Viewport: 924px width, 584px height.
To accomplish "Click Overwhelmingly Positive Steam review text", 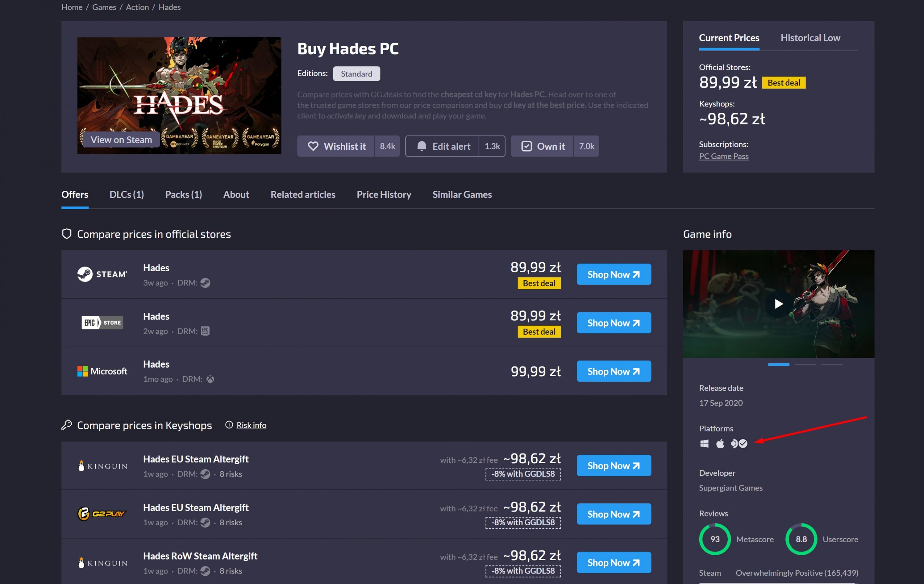I will (x=797, y=573).
